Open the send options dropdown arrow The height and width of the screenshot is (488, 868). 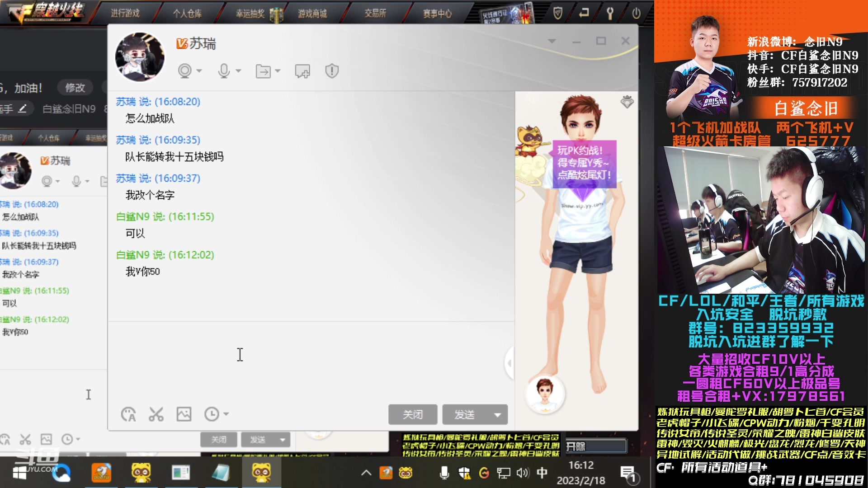tap(497, 414)
